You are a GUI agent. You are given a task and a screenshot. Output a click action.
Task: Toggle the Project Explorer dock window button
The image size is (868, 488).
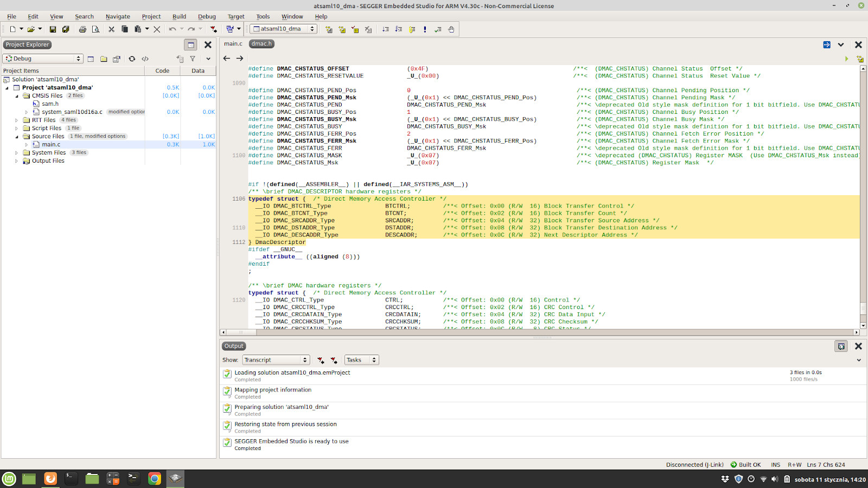[190, 45]
